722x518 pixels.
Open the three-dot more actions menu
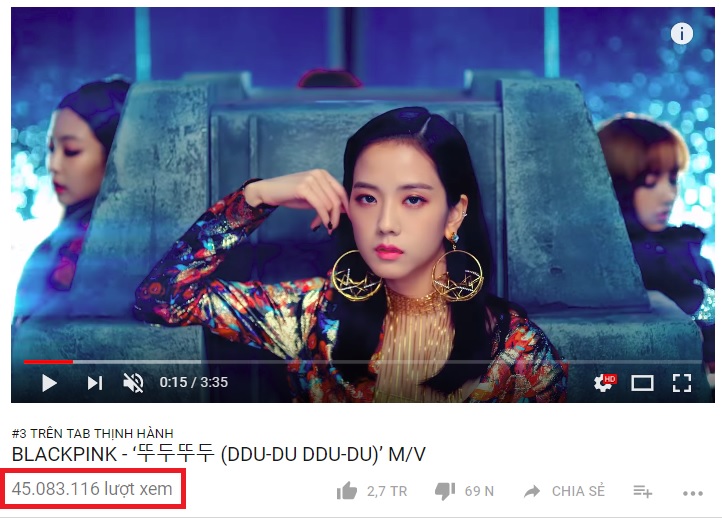point(693,493)
